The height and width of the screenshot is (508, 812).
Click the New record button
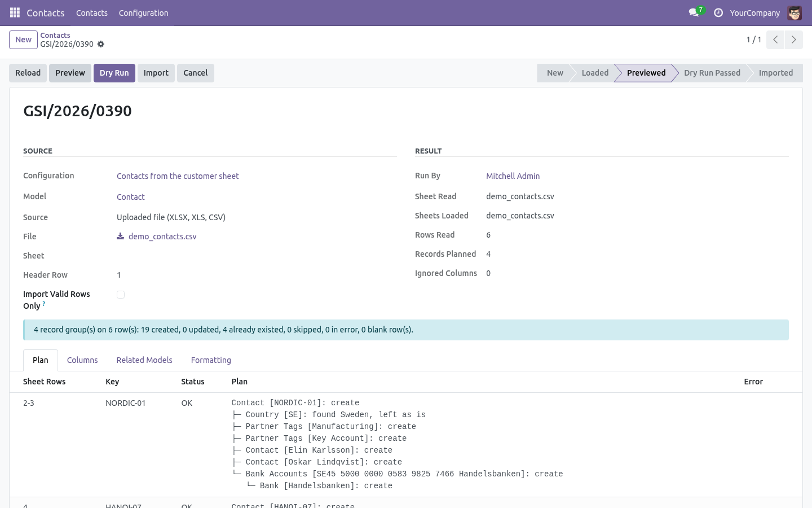(23, 40)
